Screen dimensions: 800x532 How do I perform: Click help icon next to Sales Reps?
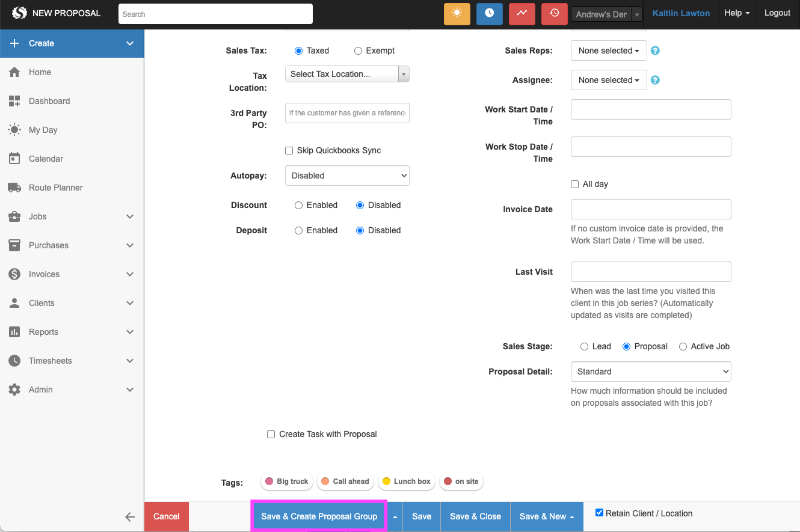[x=656, y=51]
